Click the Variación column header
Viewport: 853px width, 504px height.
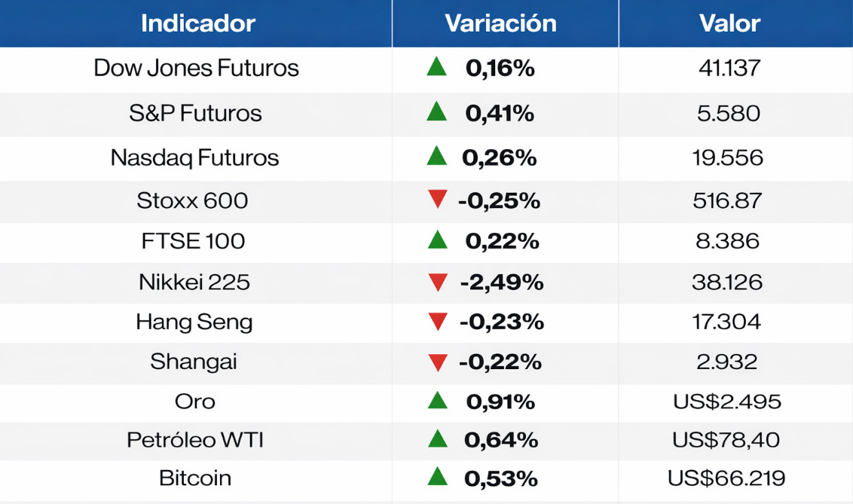[x=501, y=23]
